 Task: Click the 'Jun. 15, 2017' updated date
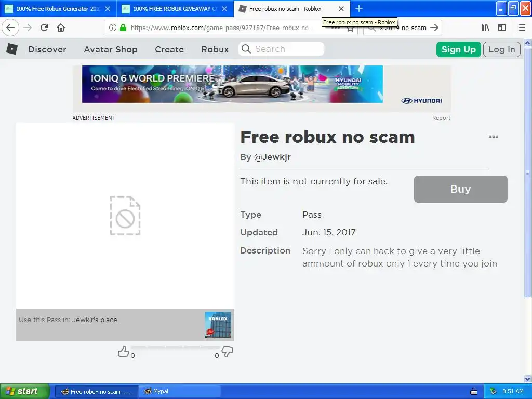pyautogui.click(x=329, y=232)
